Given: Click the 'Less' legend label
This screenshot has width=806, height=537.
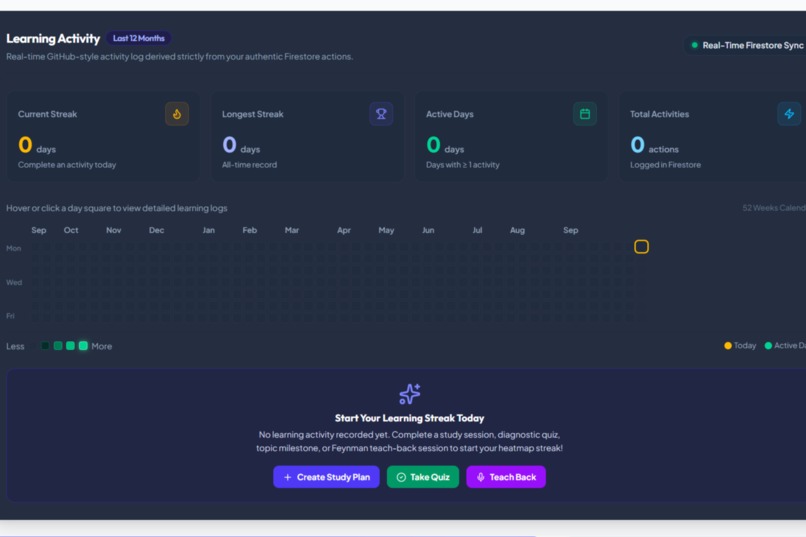Looking at the screenshot, I should coord(15,346).
